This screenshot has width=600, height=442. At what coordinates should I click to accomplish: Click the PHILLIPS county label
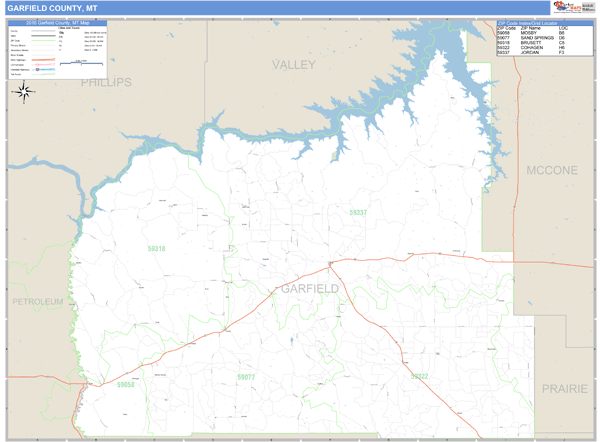tap(106, 82)
